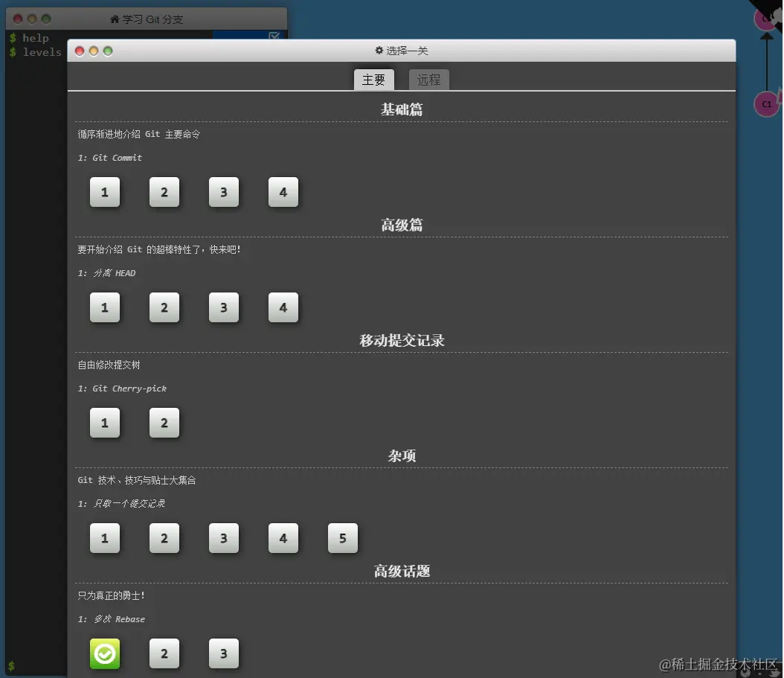The width and height of the screenshot is (784, 678).
Task: Open level 3 under 高级话题
Action: [x=224, y=653]
